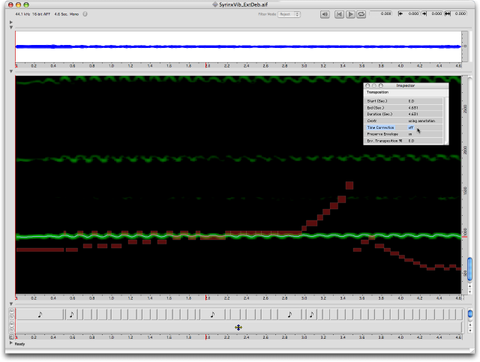The width and height of the screenshot is (480, 362).
Task: Select the music note segment near 3.0 seconds
Action: 311,314
